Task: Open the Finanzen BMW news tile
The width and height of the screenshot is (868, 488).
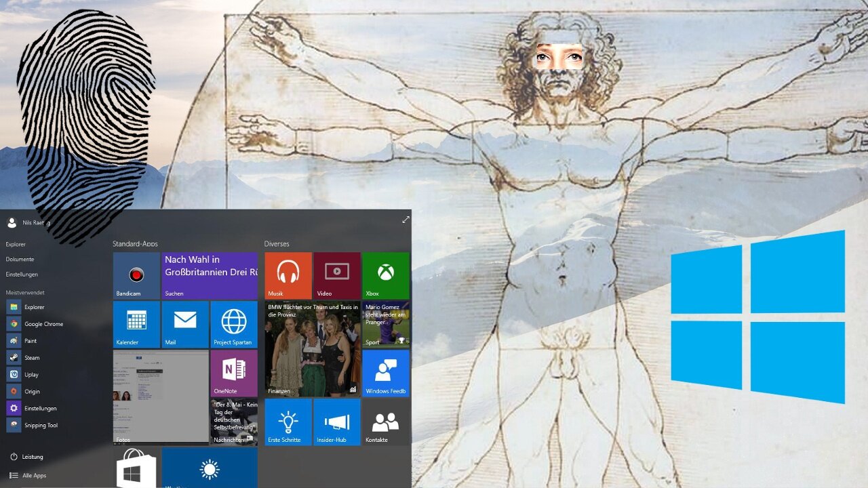Action: 313,348
